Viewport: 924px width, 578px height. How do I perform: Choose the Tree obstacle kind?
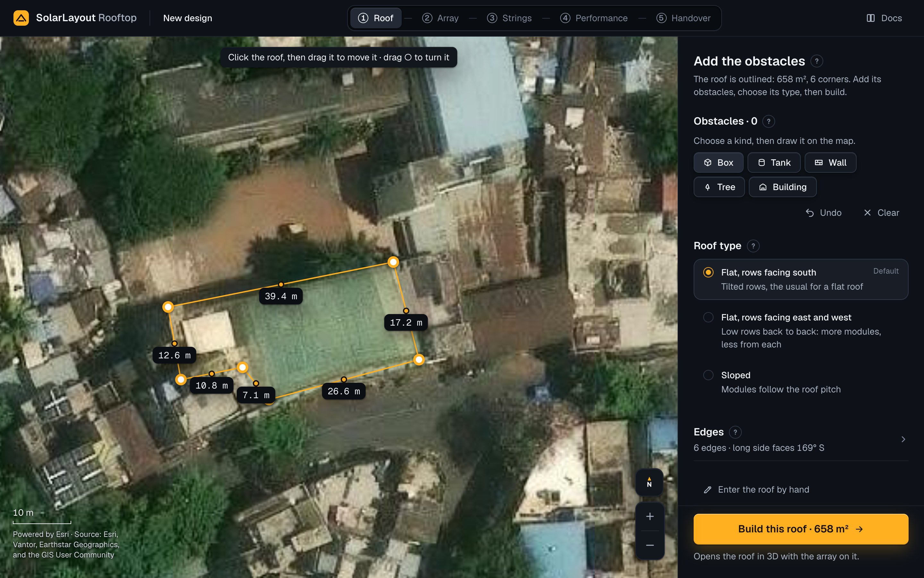pos(719,187)
